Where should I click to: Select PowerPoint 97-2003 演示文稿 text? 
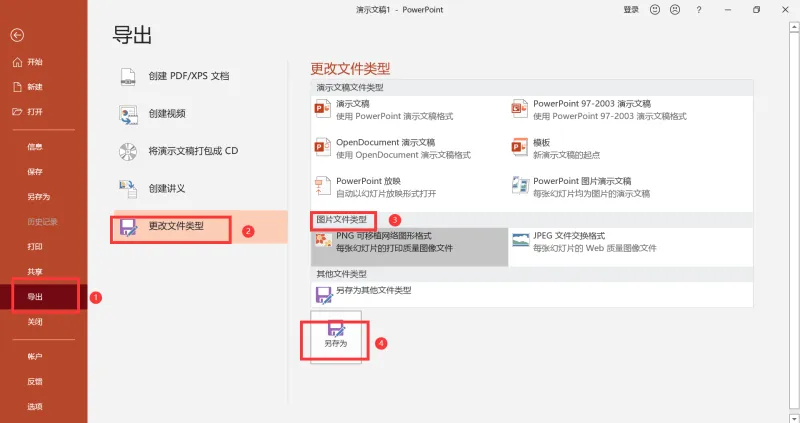(592, 104)
